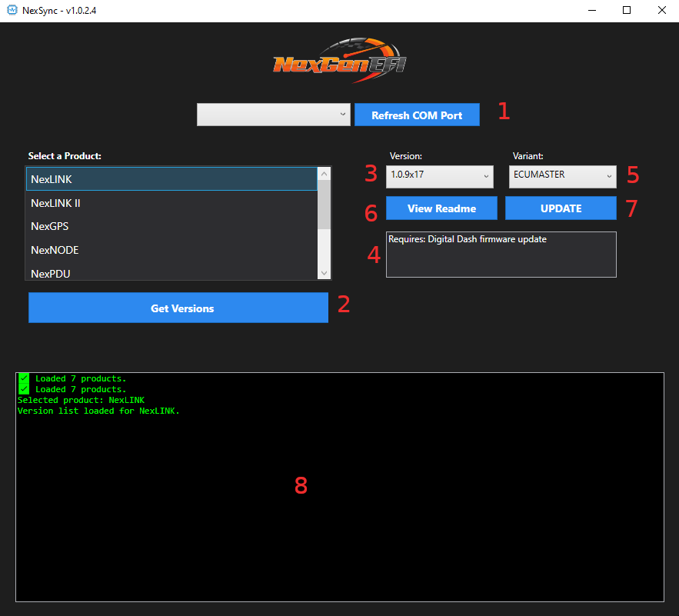This screenshot has width=679, height=616.
Task: Click the NexGenEFI logo
Action: [340, 61]
